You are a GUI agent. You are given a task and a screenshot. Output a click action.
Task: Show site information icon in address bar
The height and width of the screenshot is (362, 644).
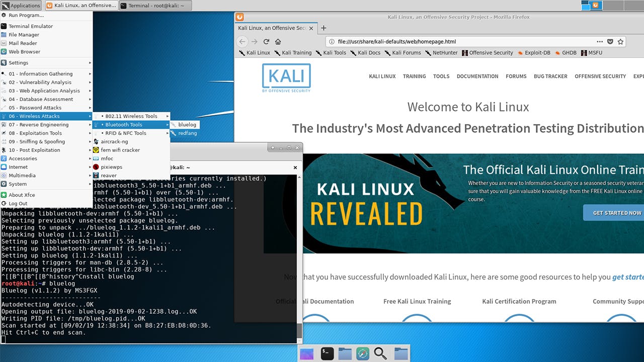click(x=332, y=42)
